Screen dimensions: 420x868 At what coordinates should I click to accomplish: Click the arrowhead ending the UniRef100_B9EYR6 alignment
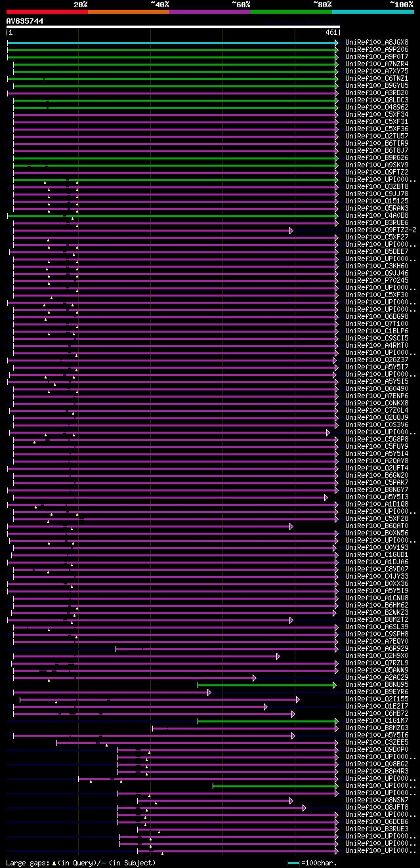(x=209, y=692)
